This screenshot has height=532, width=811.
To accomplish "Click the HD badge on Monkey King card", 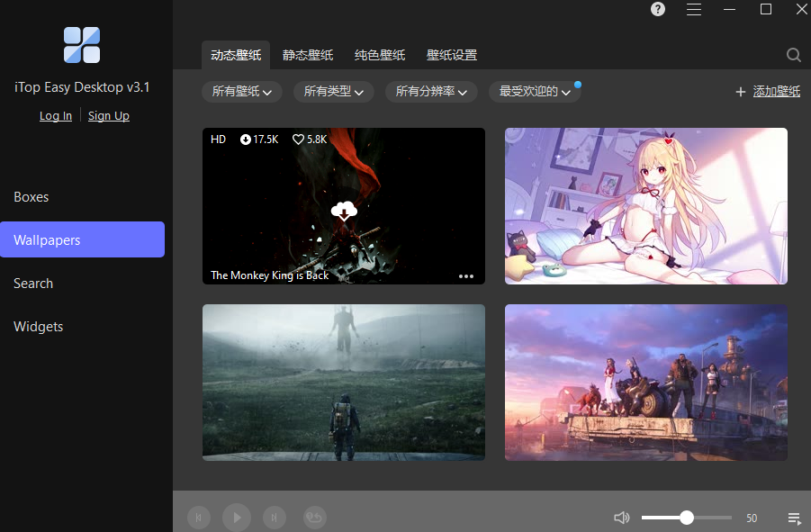I will tap(218, 139).
